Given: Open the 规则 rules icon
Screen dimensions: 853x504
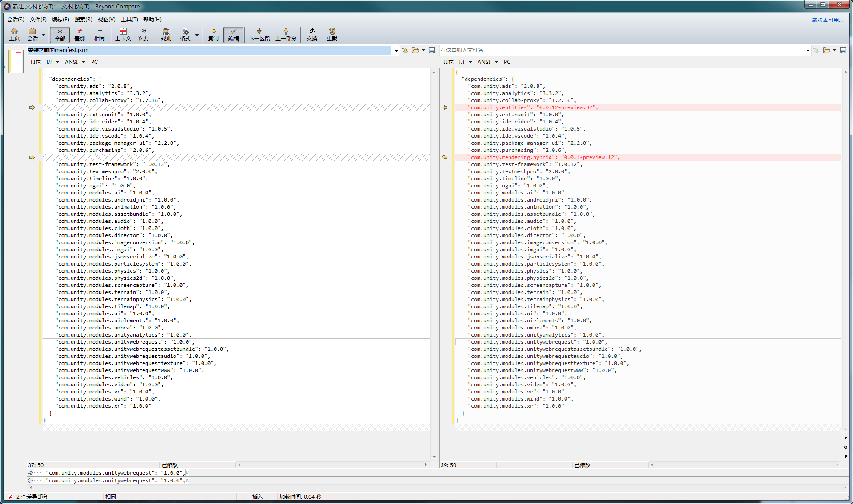Looking at the screenshot, I should click(x=166, y=34).
